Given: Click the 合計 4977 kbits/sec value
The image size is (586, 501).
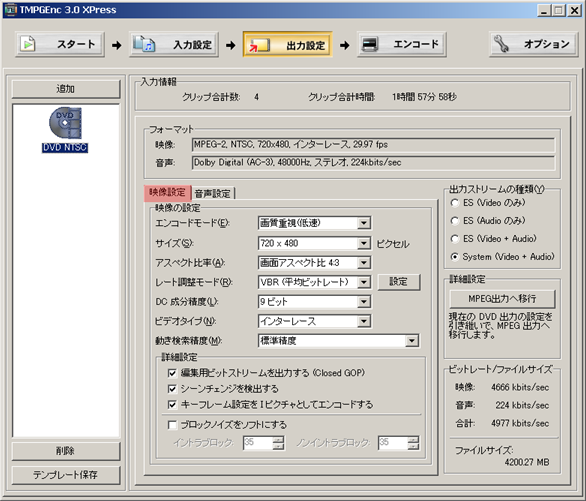Looking at the screenshot, I should (x=520, y=423).
